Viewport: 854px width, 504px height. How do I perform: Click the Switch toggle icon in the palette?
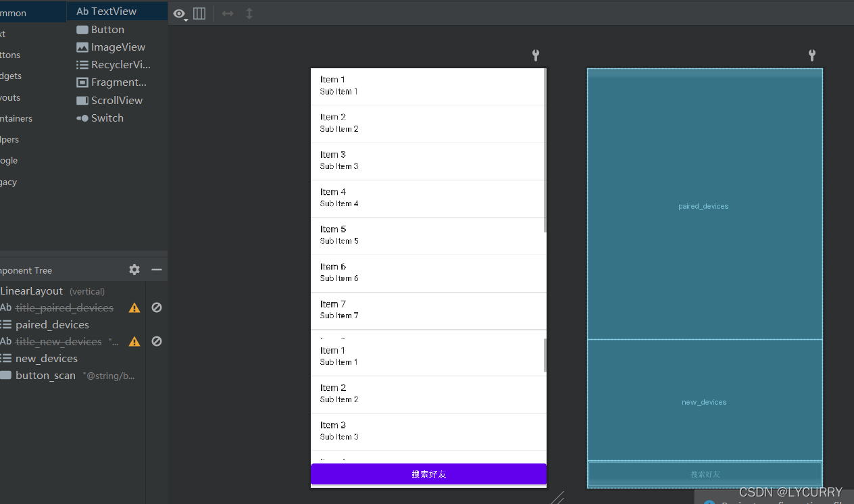coord(82,118)
